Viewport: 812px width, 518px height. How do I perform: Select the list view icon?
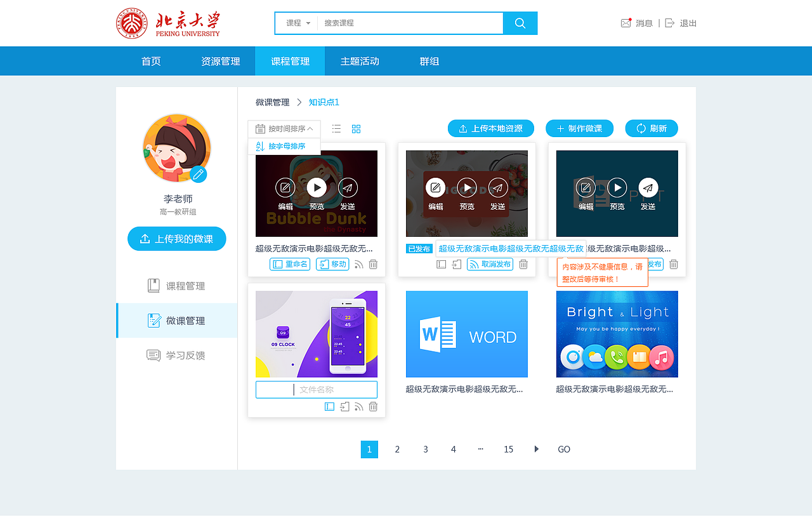click(x=336, y=128)
